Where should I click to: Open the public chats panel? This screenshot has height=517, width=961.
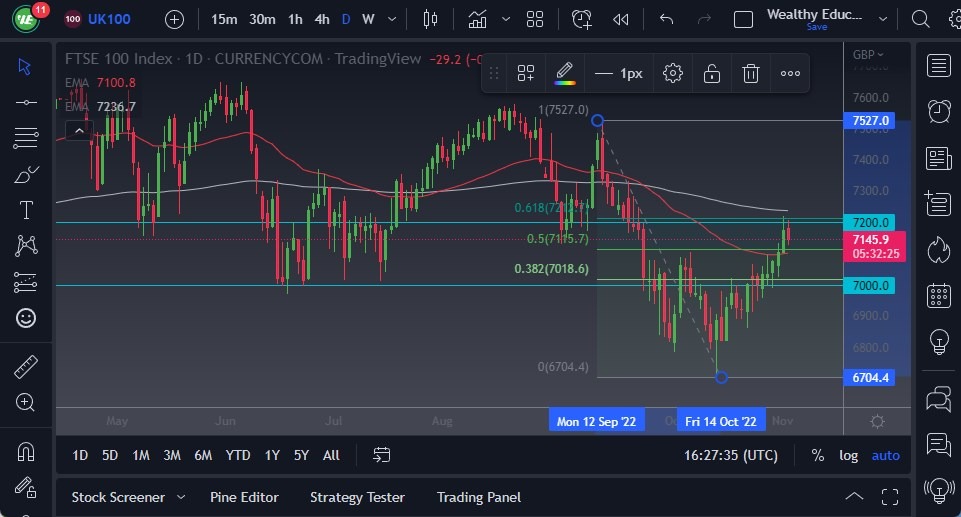point(938,399)
